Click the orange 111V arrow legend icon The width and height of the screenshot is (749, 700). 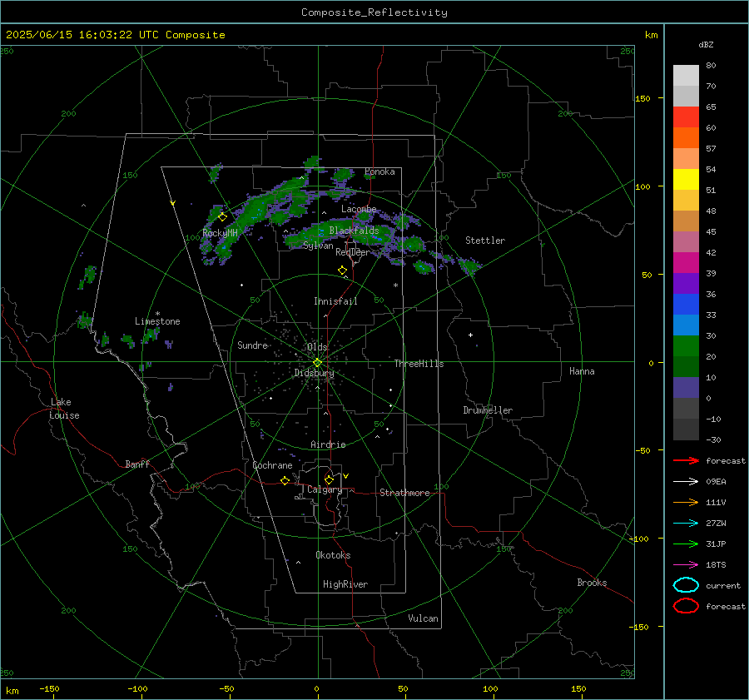pos(686,502)
